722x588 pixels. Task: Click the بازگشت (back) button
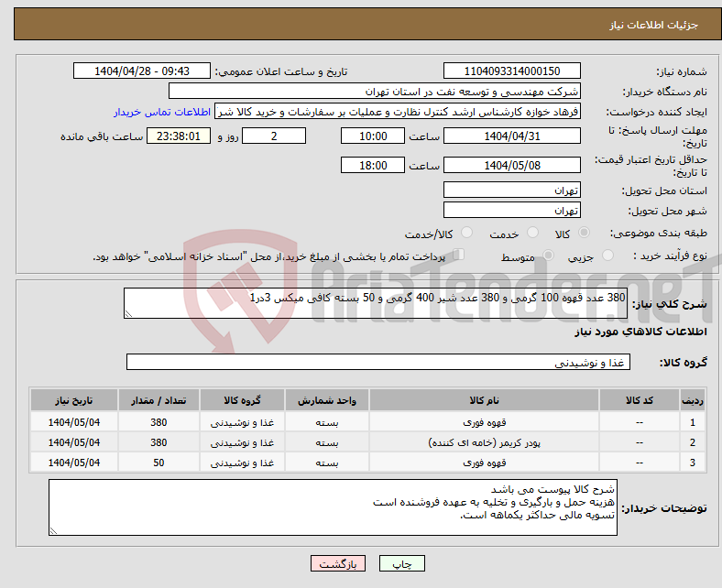coord(338,563)
